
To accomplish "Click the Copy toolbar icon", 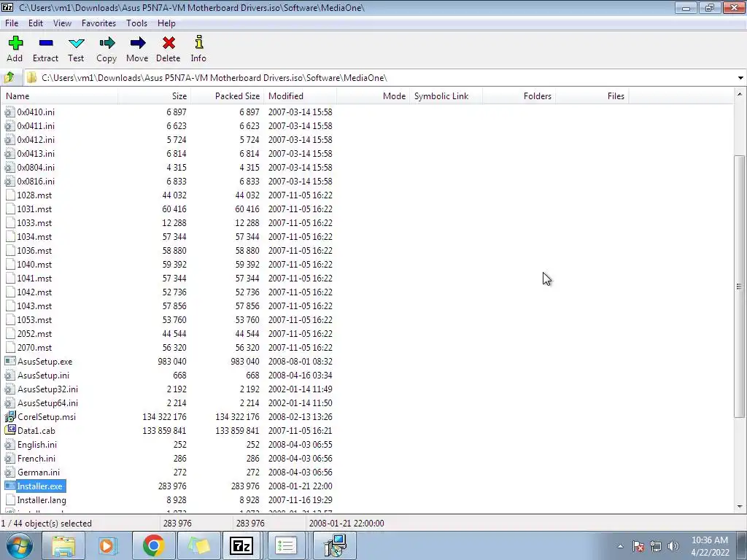I will [107, 43].
